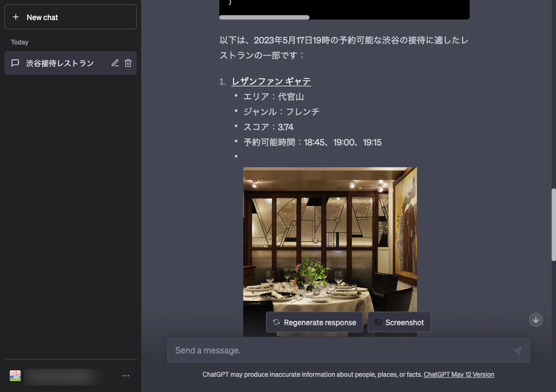Click the chat bubble icon beside 渋谷接待レストラン

coord(15,63)
